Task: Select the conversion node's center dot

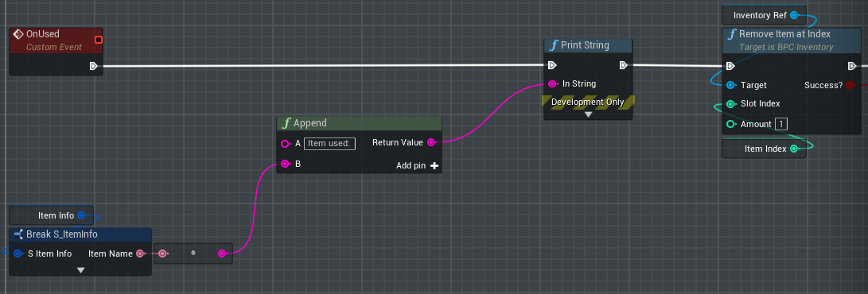Action: (193, 253)
